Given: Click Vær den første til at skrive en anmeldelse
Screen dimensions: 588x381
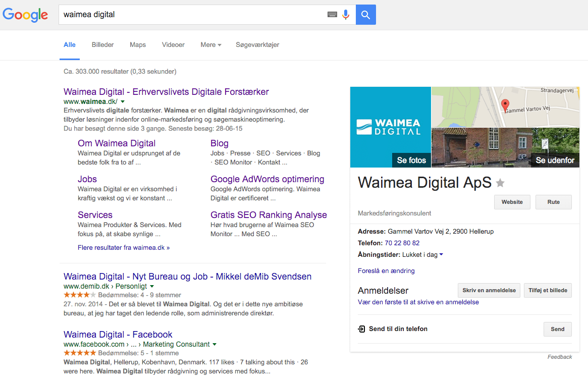Looking at the screenshot, I should pyautogui.click(x=418, y=302).
